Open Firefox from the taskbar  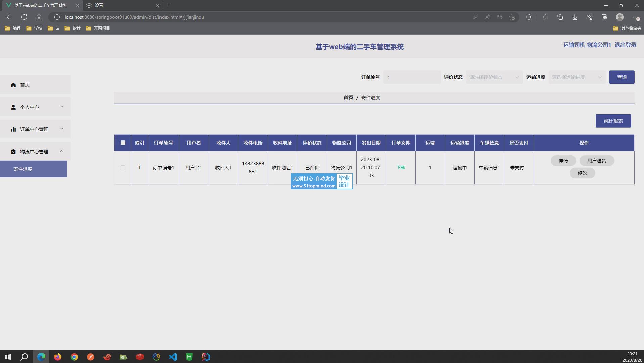click(x=58, y=357)
